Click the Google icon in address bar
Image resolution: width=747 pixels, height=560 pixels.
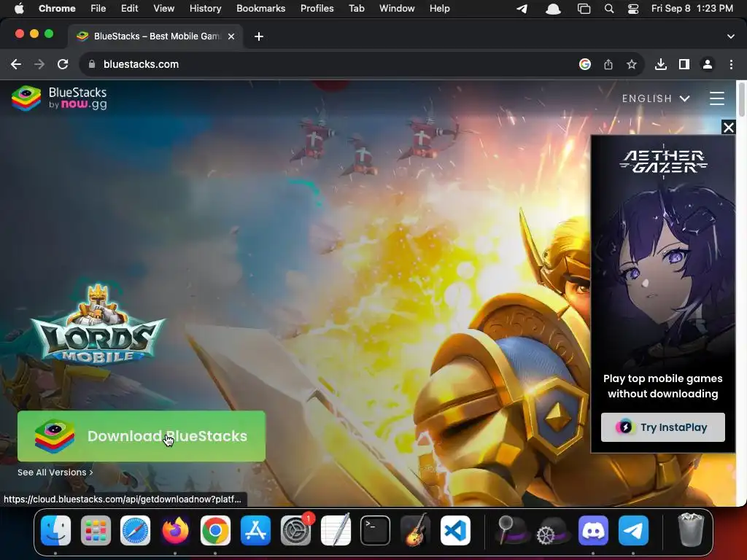(585, 64)
